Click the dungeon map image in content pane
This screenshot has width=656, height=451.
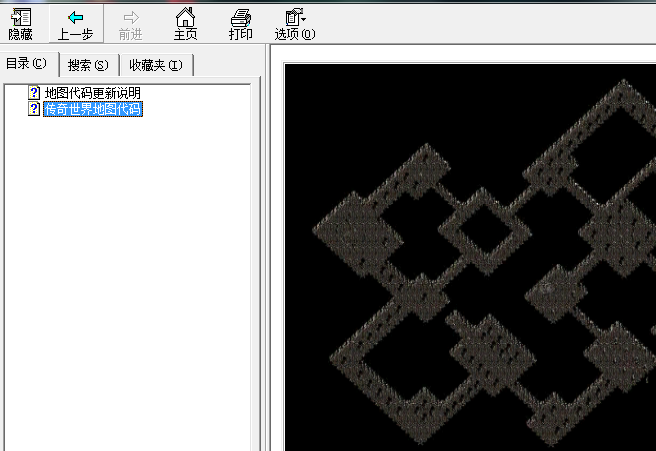point(470,257)
